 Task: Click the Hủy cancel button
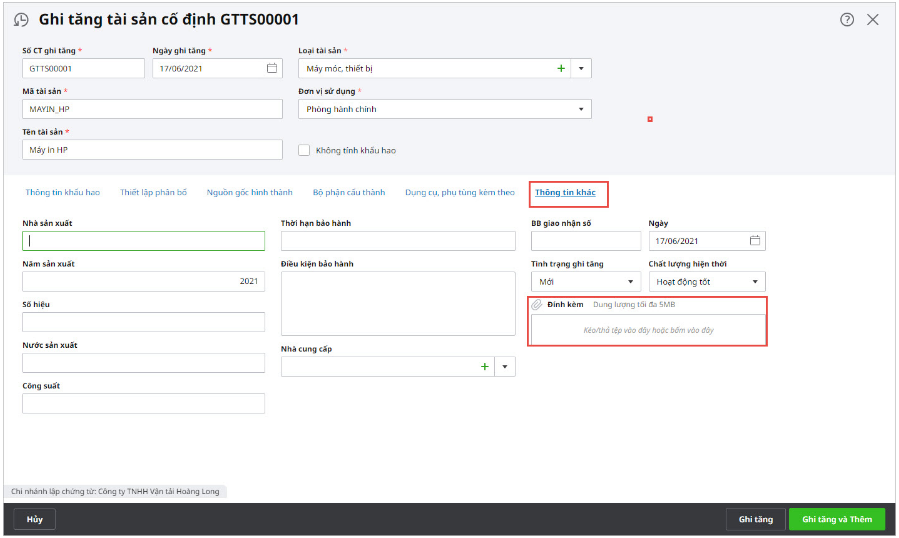35,519
